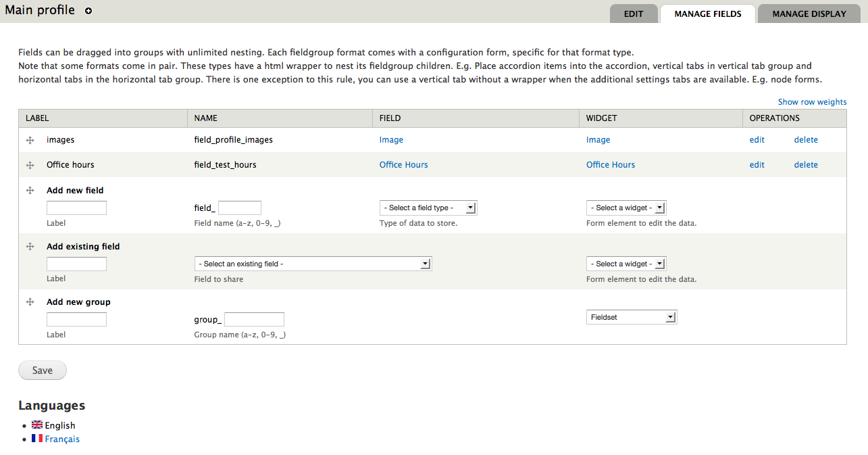Open the new field widget dropdown
This screenshot has height=455, width=868.
[x=626, y=208]
